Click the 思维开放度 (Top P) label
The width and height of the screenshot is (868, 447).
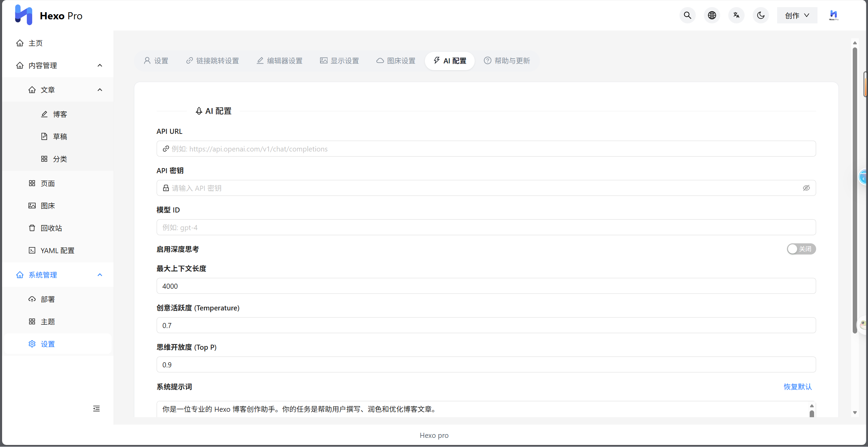tap(186, 347)
